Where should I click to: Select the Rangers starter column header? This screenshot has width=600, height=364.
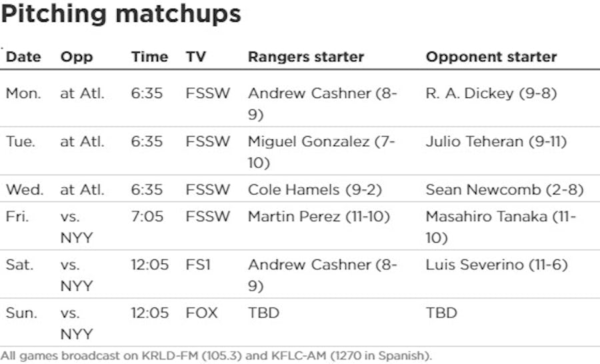[306, 57]
